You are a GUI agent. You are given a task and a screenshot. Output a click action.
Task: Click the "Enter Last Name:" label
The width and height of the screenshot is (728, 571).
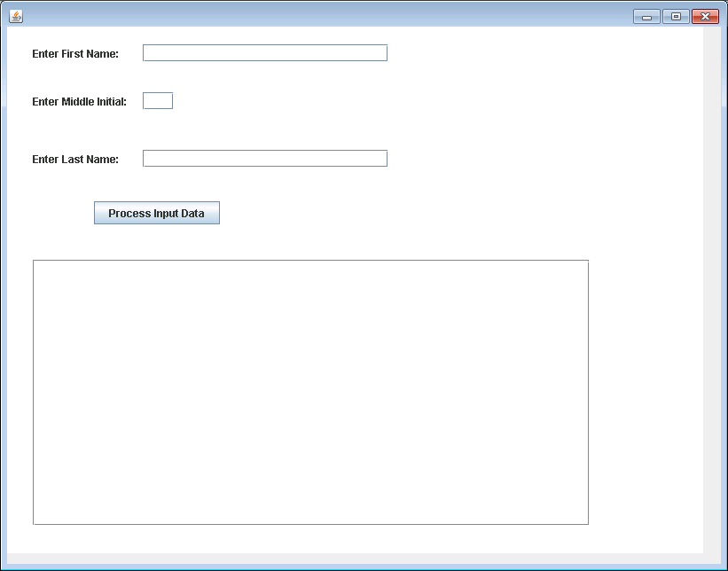click(x=75, y=160)
